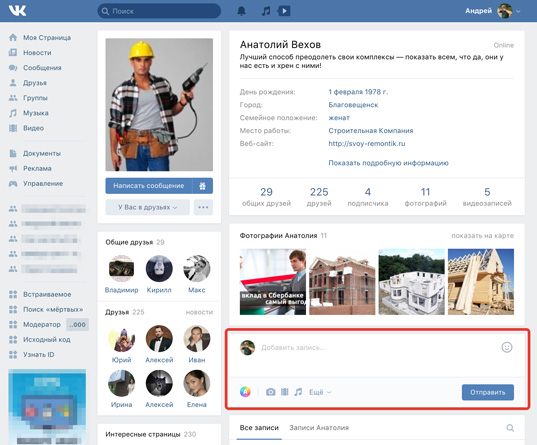
Task: Open notifications bell icon in header
Action: point(241,11)
